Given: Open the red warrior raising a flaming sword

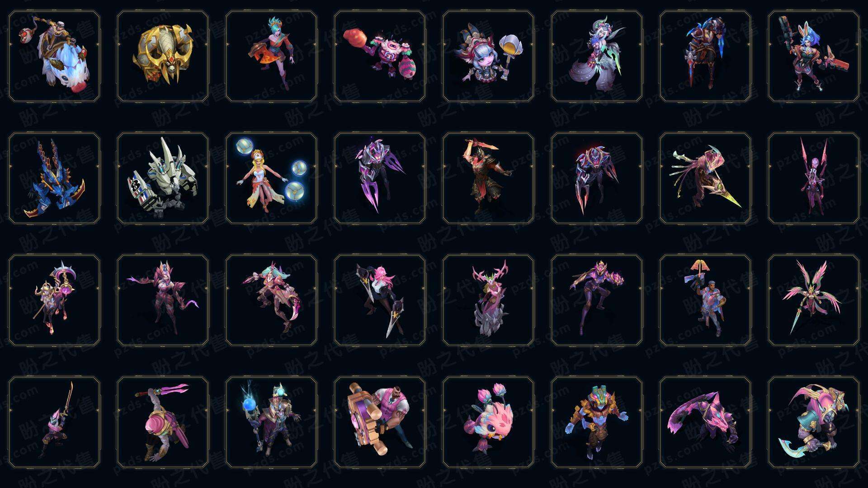Looking at the screenshot, I should click(x=488, y=178).
